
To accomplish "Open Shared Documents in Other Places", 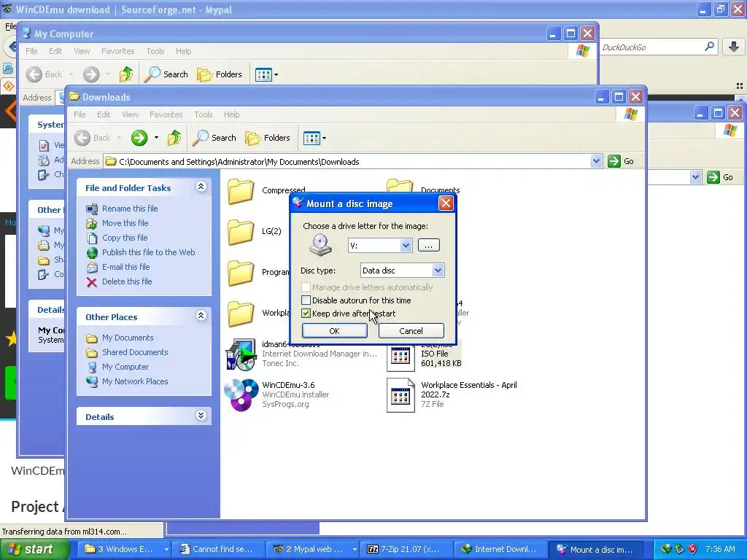I will point(135,352).
